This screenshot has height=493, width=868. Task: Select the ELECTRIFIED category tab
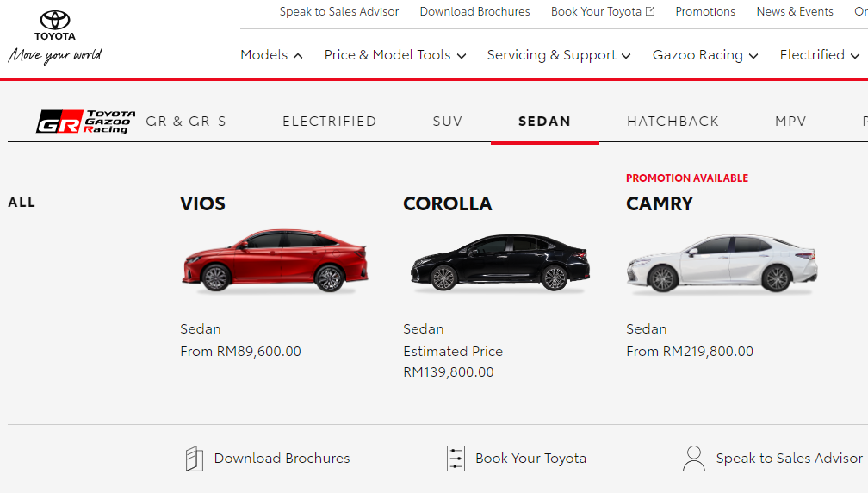click(x=329, y=122)
